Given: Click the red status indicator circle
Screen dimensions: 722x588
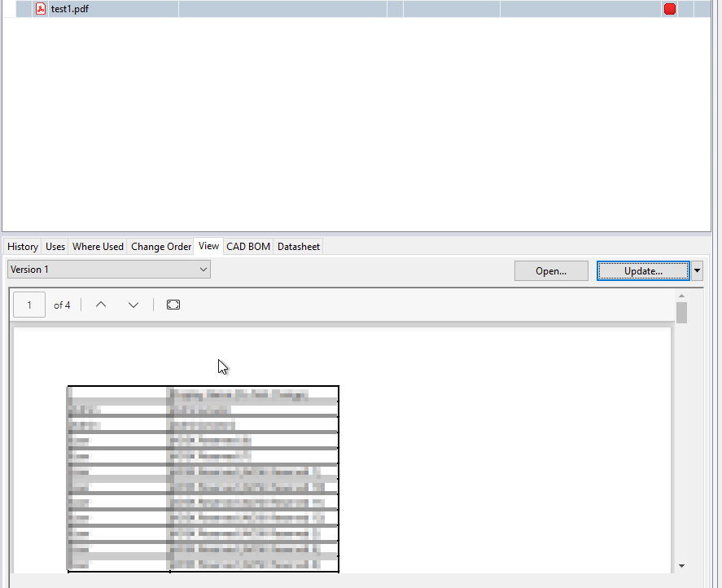Looking at the screenshot, I should pyautogui.click(x=669, y=8).
